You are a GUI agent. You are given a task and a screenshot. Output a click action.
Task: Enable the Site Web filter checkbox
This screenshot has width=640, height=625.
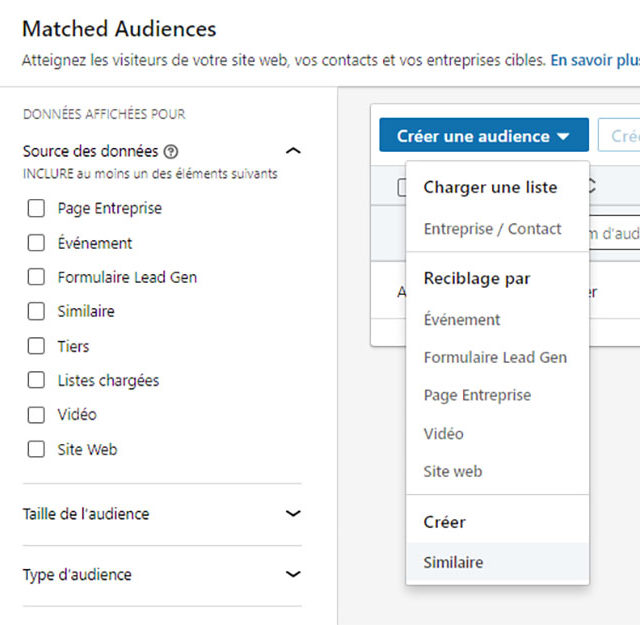pyautogui.click(x=36, y=449)
